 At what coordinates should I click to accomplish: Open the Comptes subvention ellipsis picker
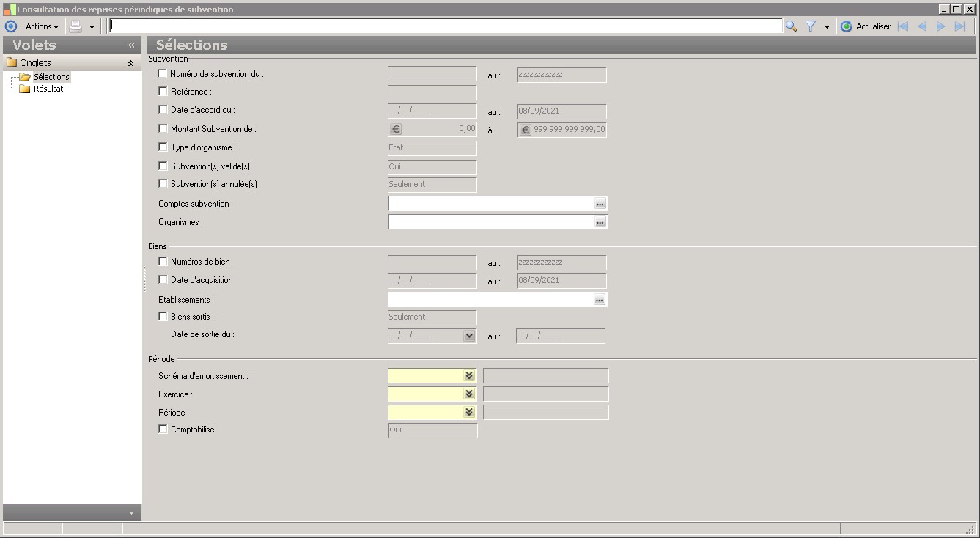click(x=600, y=204)
